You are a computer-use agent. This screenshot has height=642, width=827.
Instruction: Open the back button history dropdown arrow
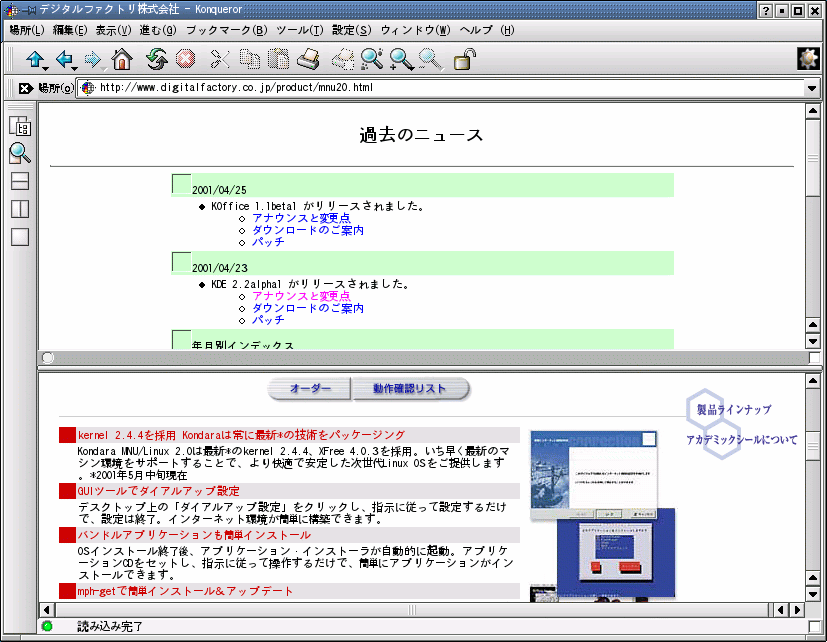[x=75, y=69]
